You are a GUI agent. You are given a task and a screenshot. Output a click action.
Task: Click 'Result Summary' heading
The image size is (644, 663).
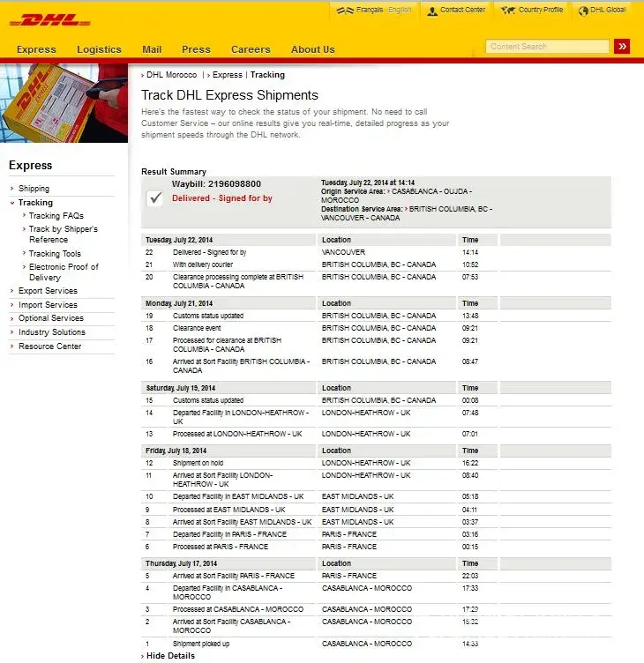(174, 172)
